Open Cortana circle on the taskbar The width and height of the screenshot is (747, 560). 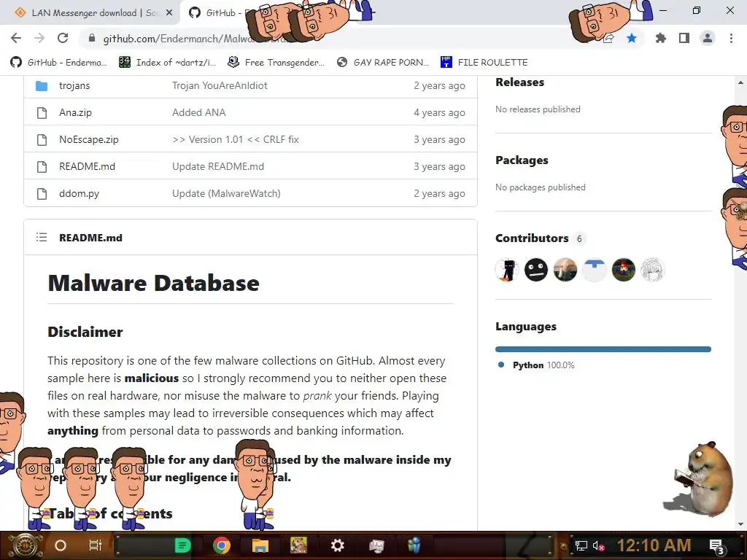(61, 545)
